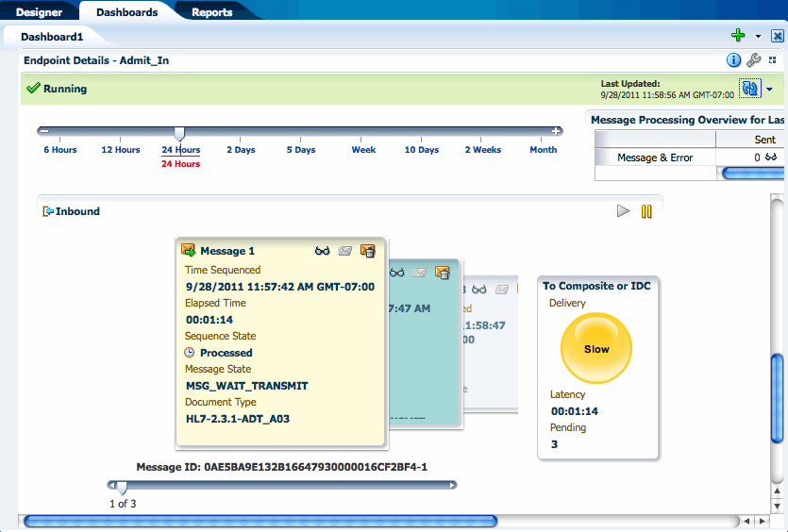Open the Reports tab
The image size is (788, 532).
211,12
